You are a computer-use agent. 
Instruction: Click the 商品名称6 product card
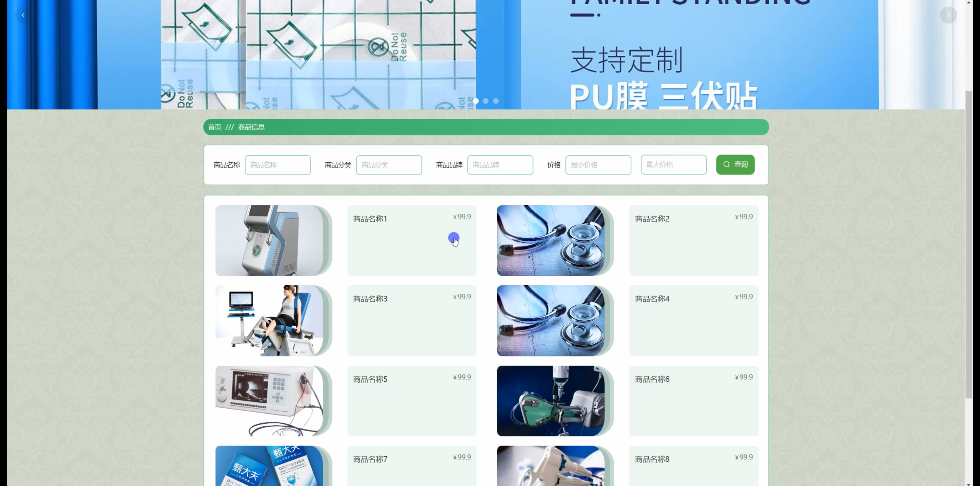[693, 401]
